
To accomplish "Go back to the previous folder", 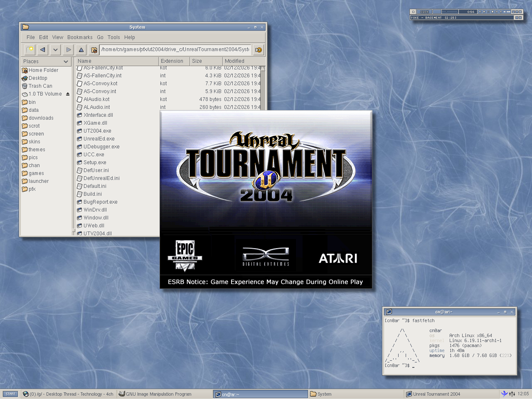I will tap(42, 50).
